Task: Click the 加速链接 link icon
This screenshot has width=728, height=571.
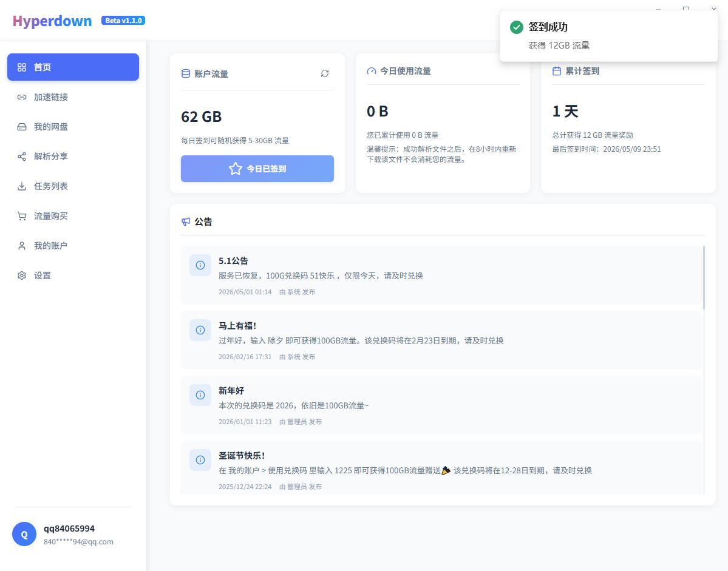Action: (x=22, y=97)
